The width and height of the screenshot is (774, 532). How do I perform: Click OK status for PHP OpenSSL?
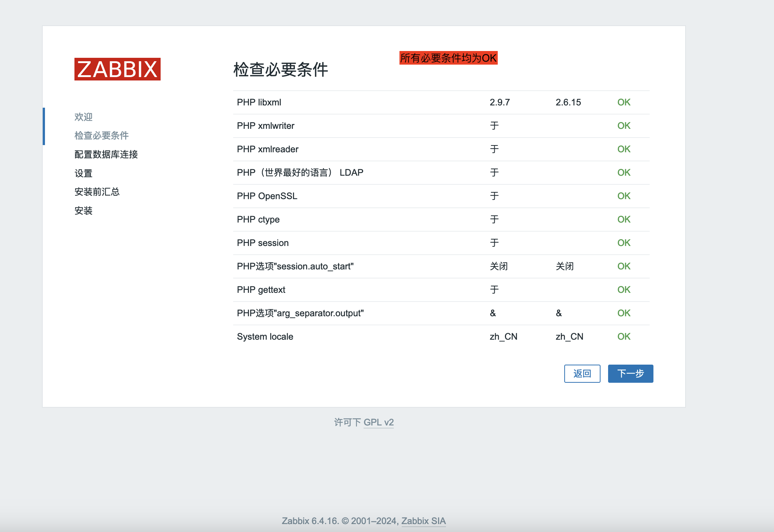click(x=624, y=196)
